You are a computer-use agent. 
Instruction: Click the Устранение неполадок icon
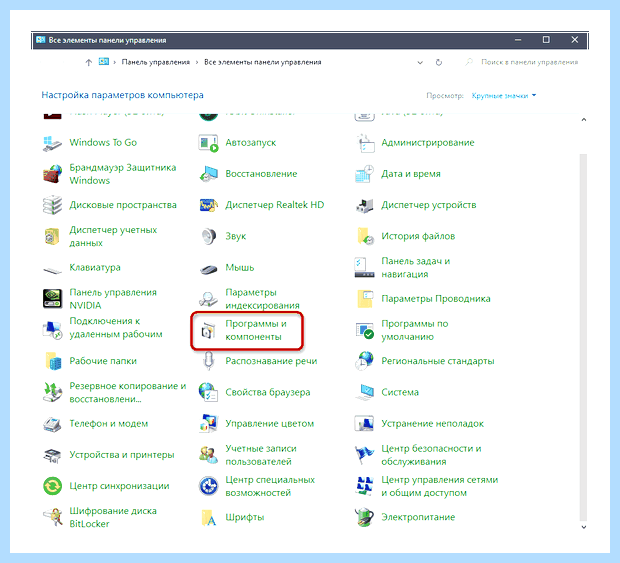[x=365, y=423]
